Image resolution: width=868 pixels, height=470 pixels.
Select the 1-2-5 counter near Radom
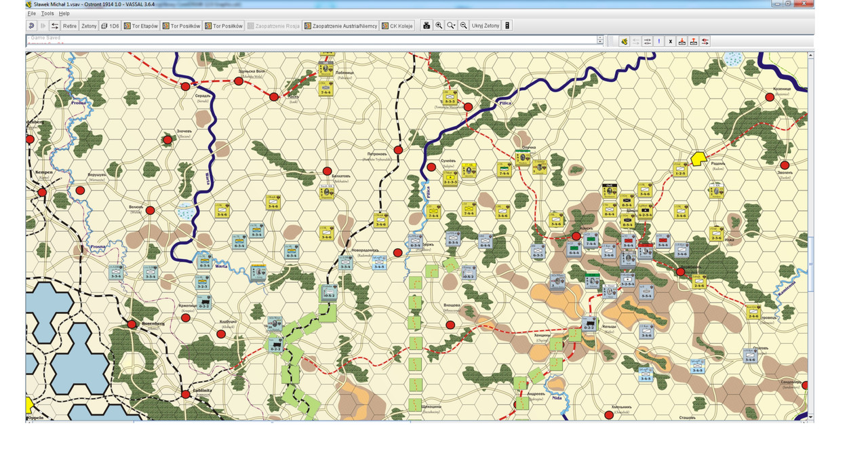pos(680,169)
